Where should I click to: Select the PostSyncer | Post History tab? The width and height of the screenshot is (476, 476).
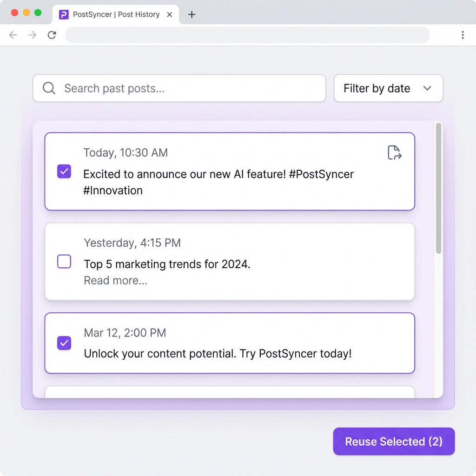point(116,14)
